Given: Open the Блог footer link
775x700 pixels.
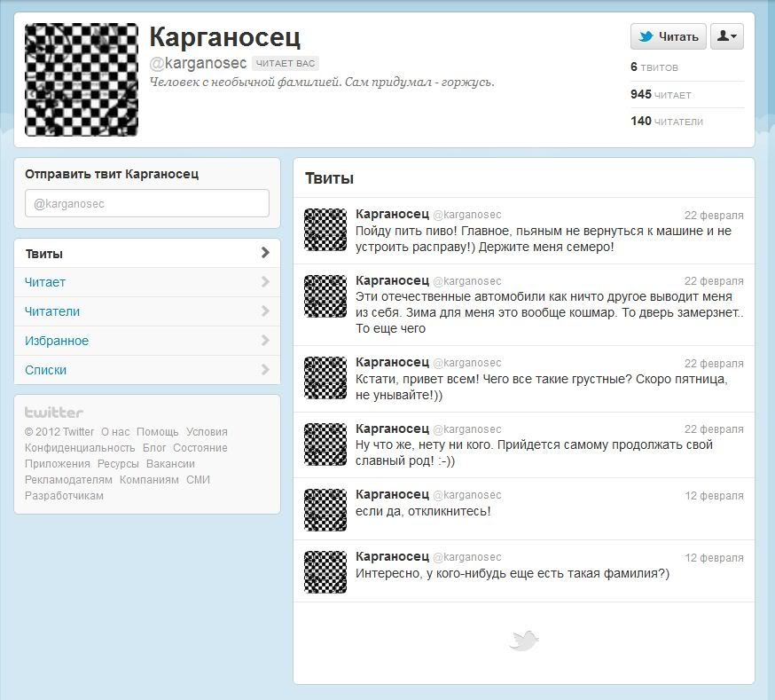Looking at the screenshot, I should (x=154, y=448).
